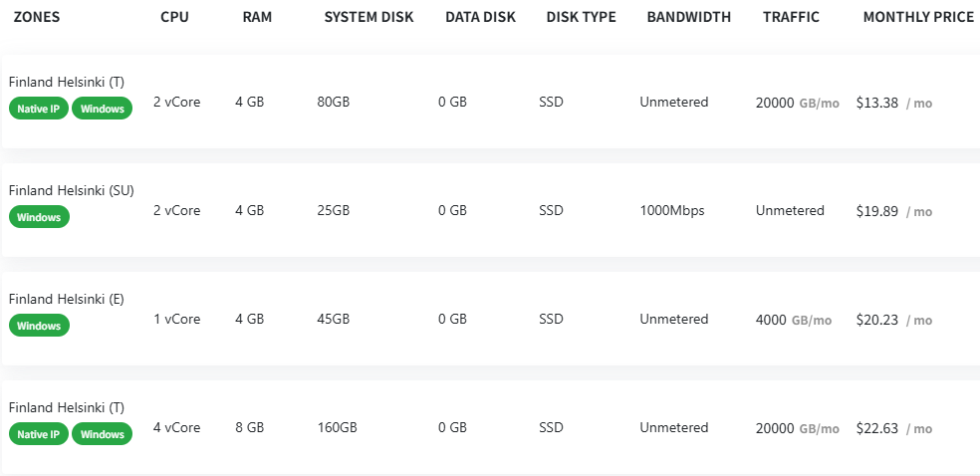
Task: Click the DATA DISK column header
Action: pos(480,17)
